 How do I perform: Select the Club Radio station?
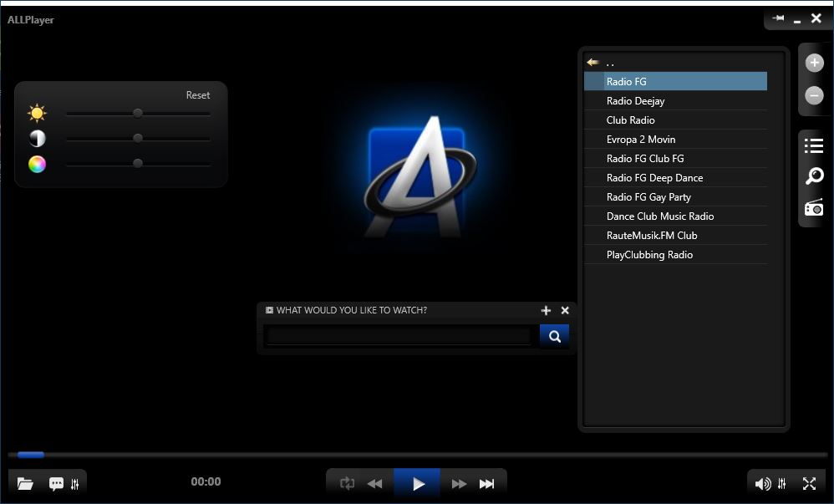(x=675, y=120)
